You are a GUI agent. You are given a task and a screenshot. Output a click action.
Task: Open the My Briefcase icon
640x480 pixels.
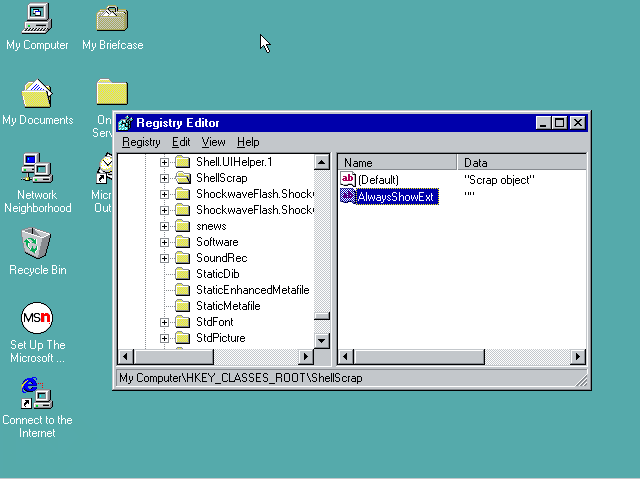coord(111,19)
